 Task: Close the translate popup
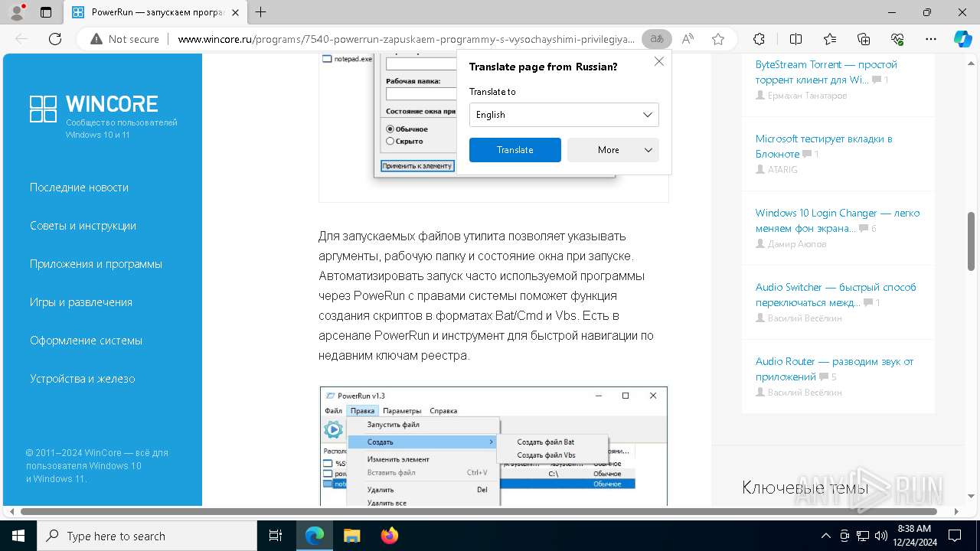(658, 61)
